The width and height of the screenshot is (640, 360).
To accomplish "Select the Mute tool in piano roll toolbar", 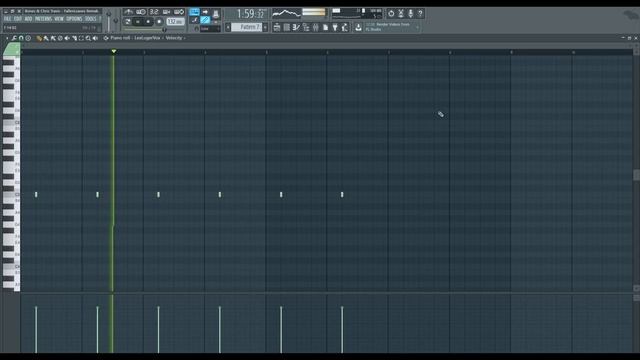I will coord(67,38).
